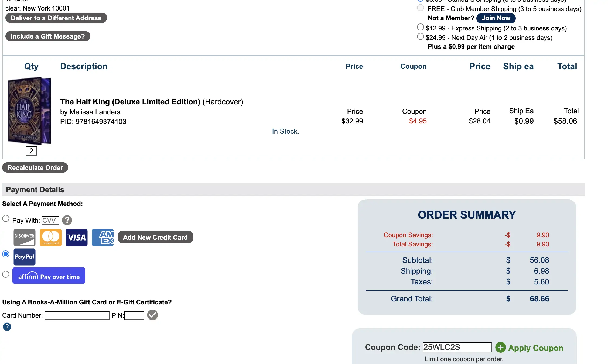Open the gift card help icon

7,327
